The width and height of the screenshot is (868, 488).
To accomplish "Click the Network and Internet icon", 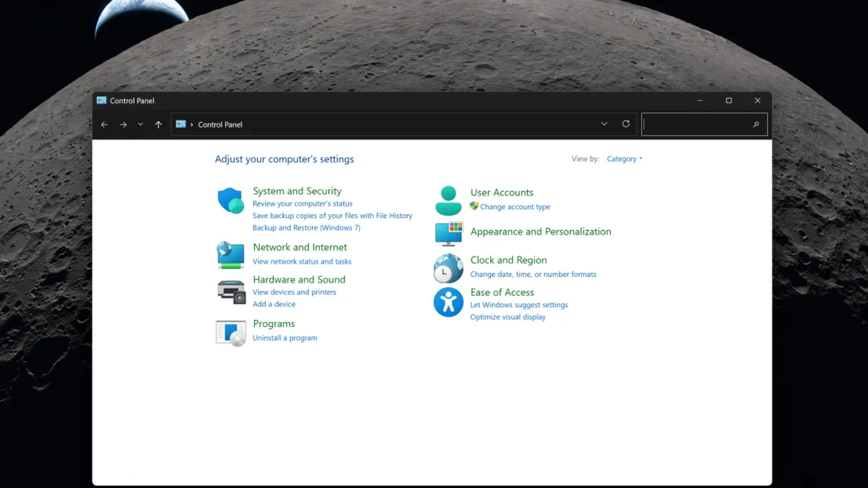I will [x=231, y=255].
